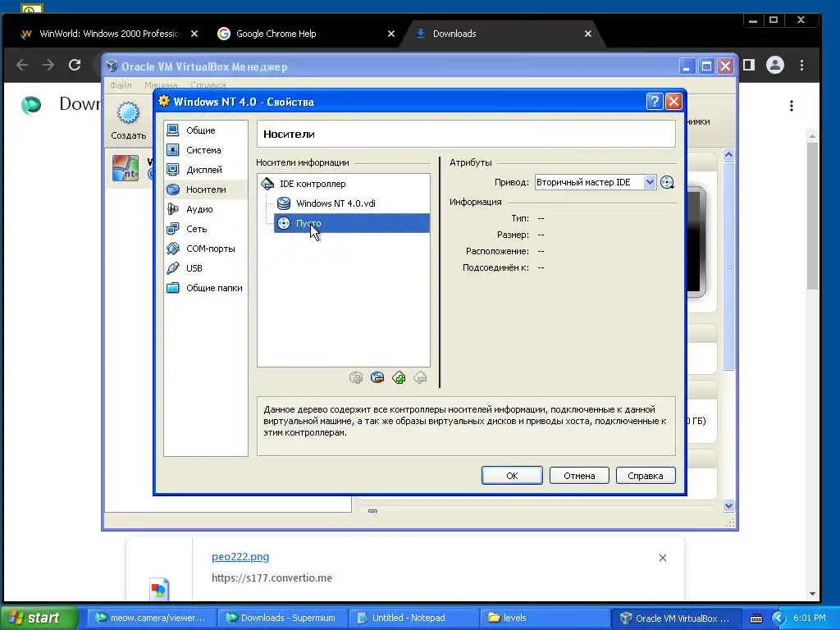Click VirtualBox Manager scrollbar down arrow
This screenshot has height=630, width=840.
click(728, 505)
